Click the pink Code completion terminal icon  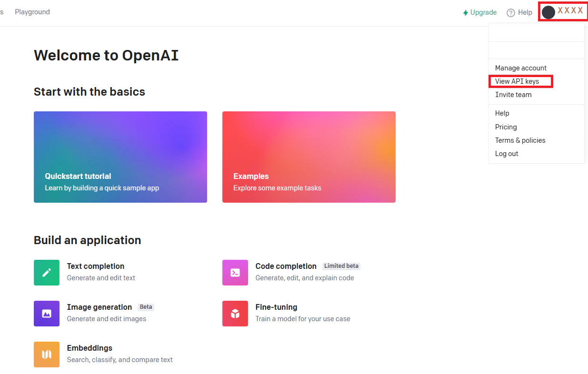pos(235,273)
